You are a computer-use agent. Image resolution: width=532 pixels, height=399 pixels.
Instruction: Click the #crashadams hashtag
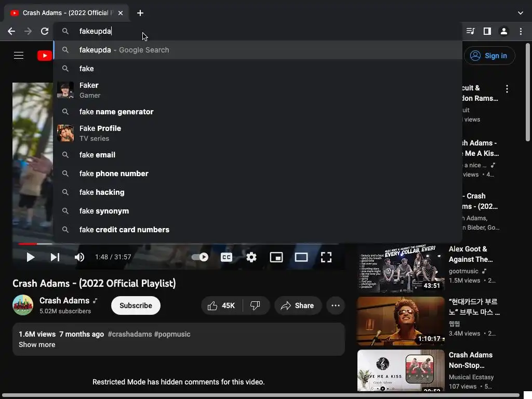point(129,334)
